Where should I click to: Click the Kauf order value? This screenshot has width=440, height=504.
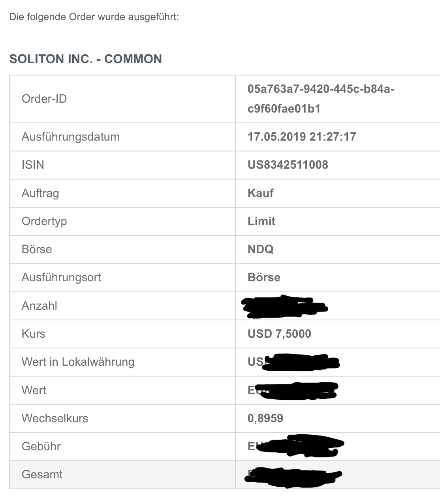pyautogui.click(x=260, y=193)
